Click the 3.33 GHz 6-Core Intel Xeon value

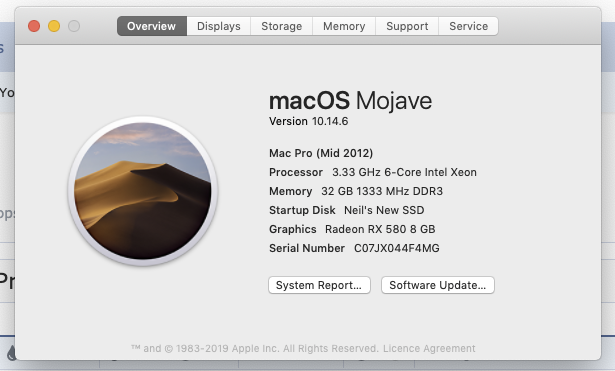404,172
